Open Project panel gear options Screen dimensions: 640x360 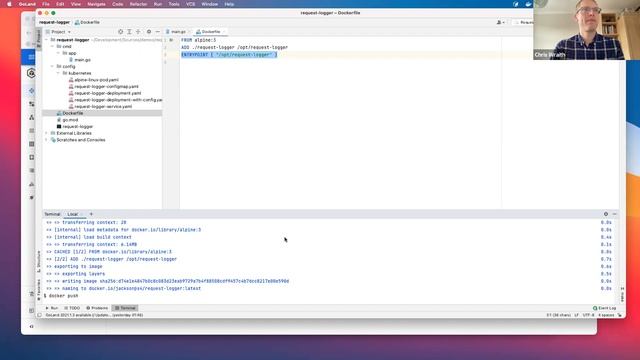point(149,32)
